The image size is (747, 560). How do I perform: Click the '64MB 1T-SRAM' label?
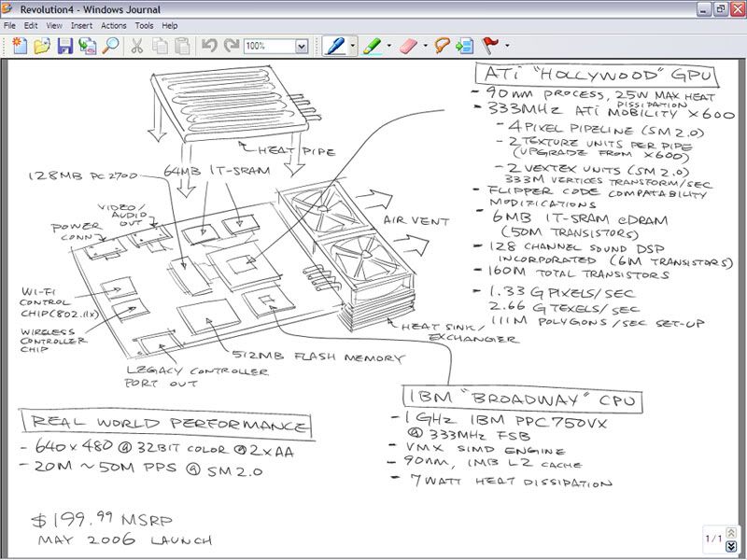217,171
